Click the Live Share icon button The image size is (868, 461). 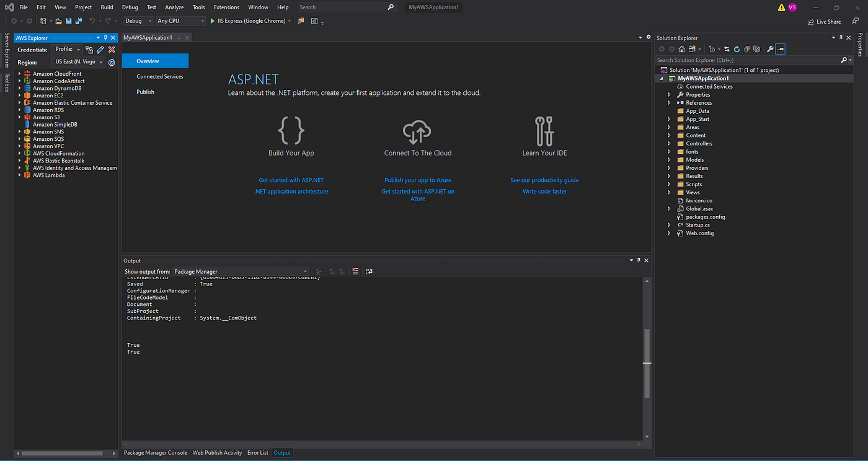click(x=825, y=22)
